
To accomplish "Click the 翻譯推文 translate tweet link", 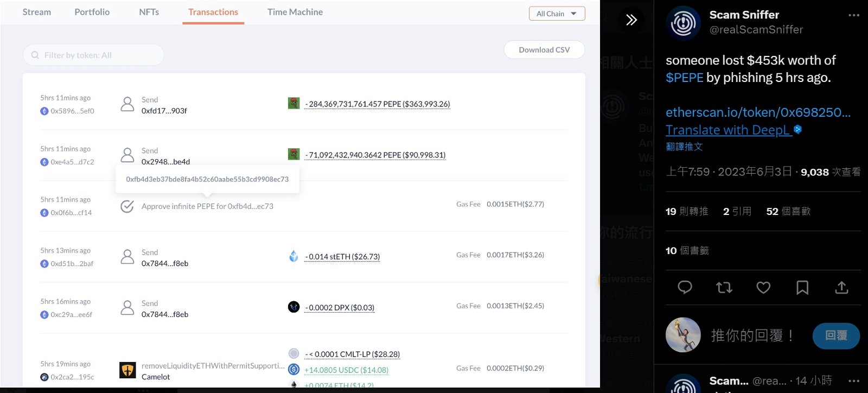I will 684,147.
